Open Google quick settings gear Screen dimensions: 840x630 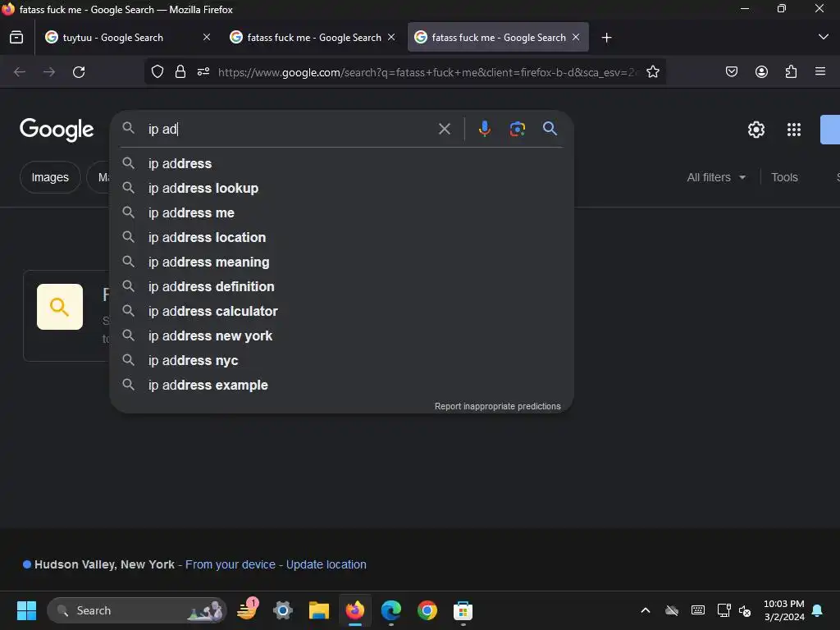point(756,130)
